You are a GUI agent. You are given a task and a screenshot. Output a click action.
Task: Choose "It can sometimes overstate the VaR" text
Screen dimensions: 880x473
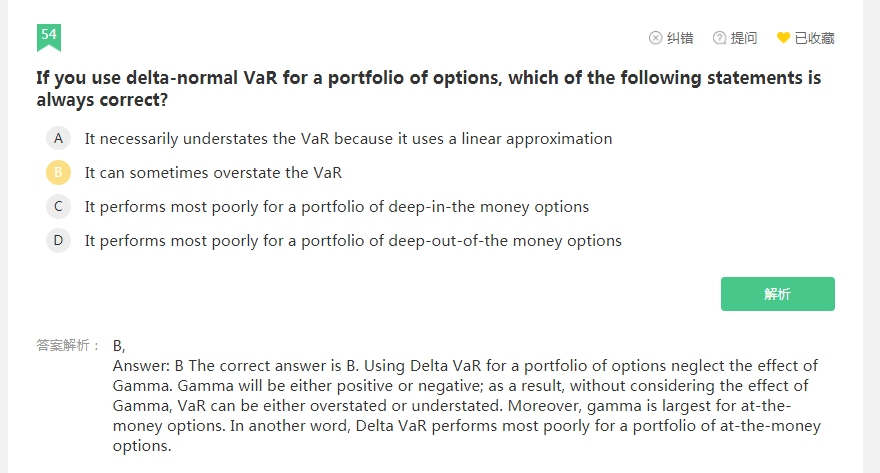click(x=213, y=172)
